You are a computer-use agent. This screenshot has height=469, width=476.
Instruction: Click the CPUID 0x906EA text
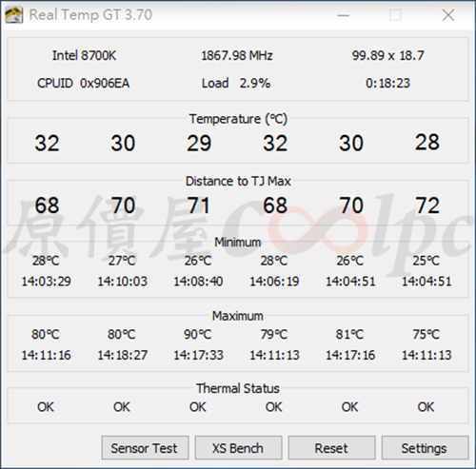[84, 84]
